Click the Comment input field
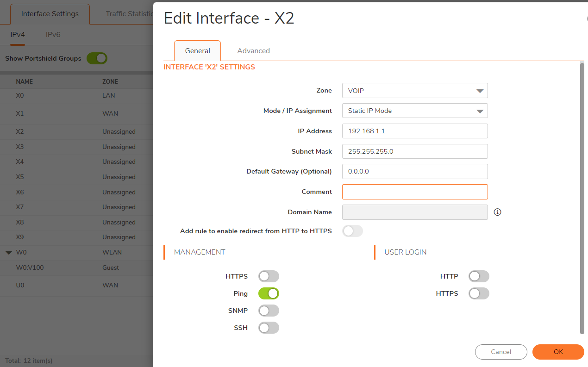 coord(415,192)
